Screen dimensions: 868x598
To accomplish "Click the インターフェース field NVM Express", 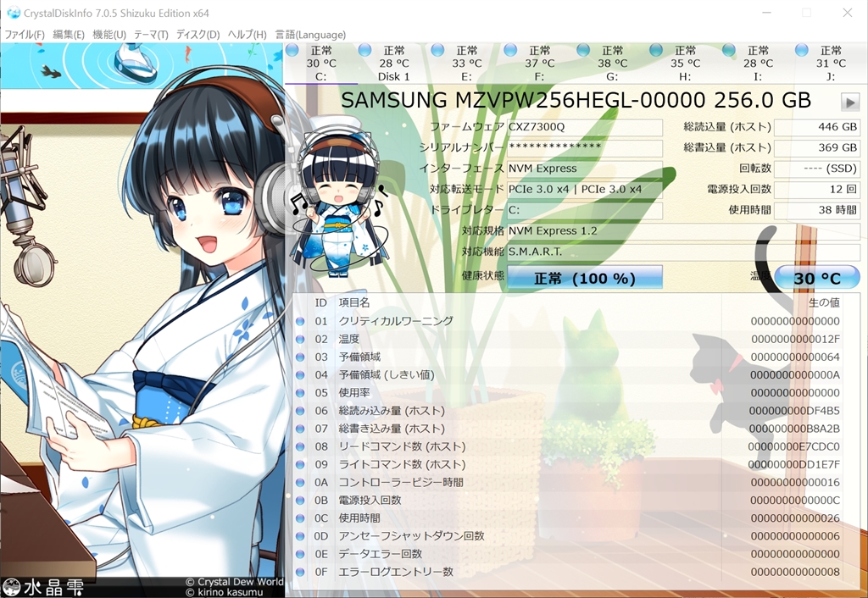I will pos(585,169).
